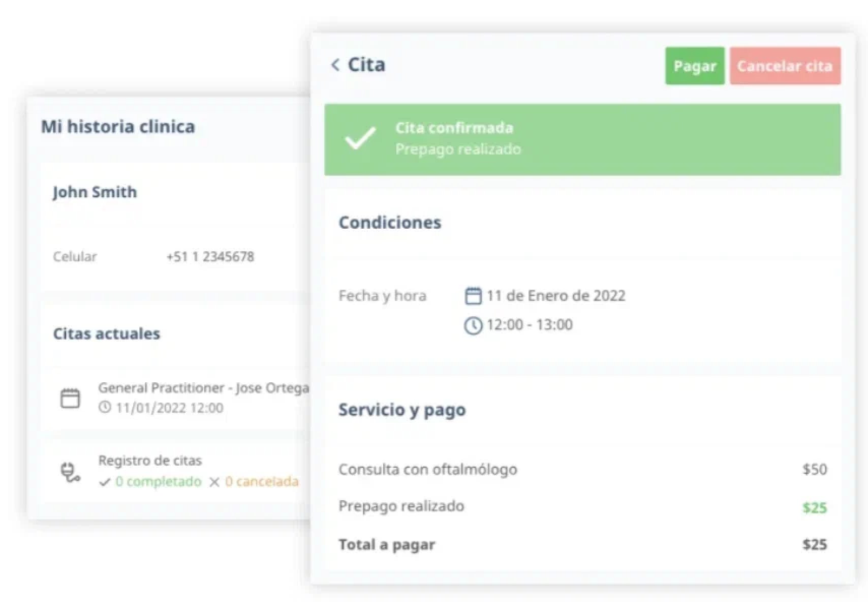Click small clock icon before 11/01/2022 12:00
Viewport: 868px width, 610px height.
(x=105, y=407)
